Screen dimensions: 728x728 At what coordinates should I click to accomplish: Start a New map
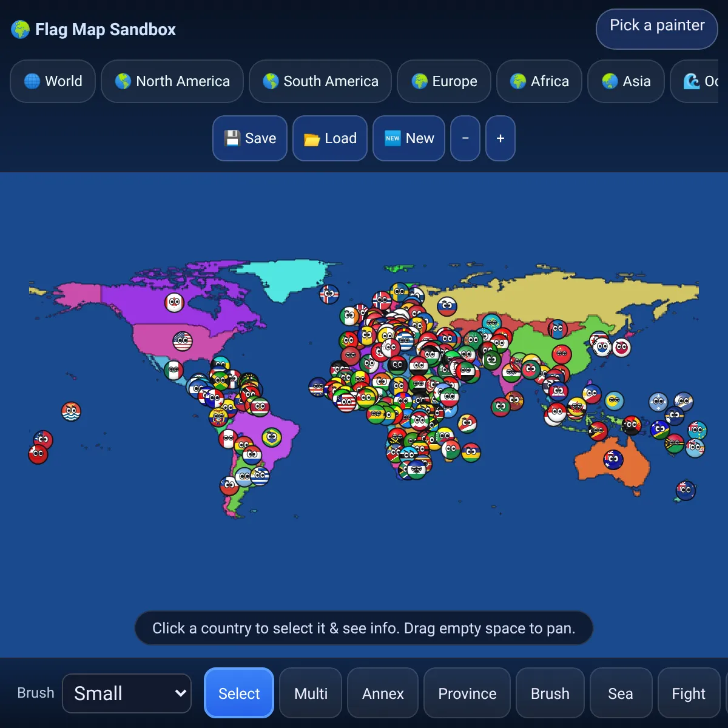(x=409, y=138)
